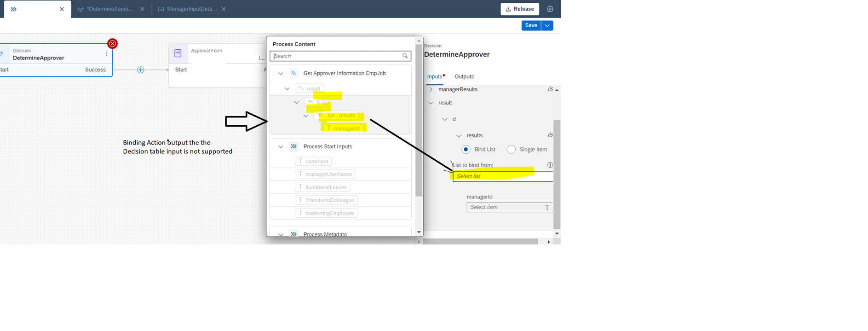This screenshot has height=331, width=868.
Task: Click the Approval Form icon
Action: pyautogui.click(x=178, y=53)
